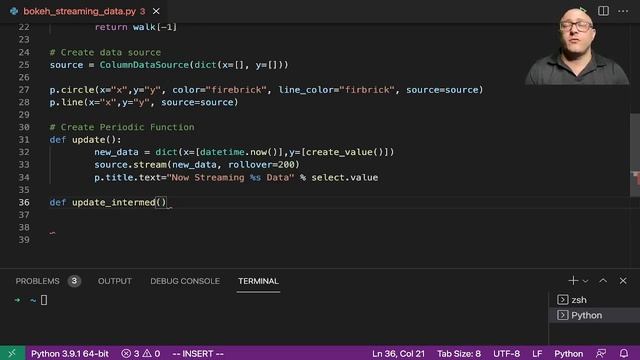Click the '# Create data source' comment
This screenshot has width=640, height=360.
105,52
